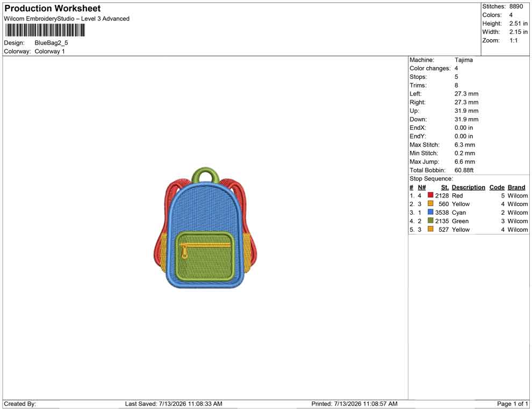Click the Height value '2.51 in'
Screen dimensions: 532x409
coord(518,24)
